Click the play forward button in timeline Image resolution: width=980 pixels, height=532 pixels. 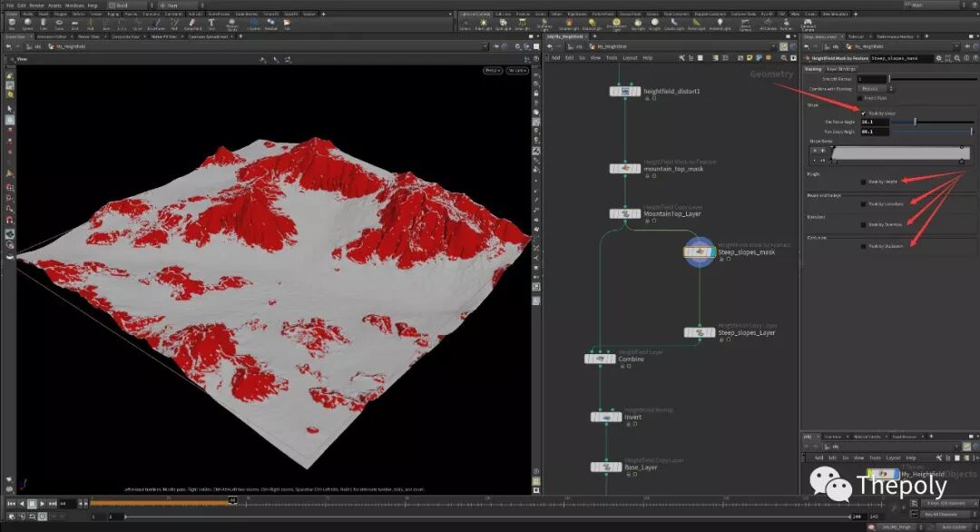point(42,503)
